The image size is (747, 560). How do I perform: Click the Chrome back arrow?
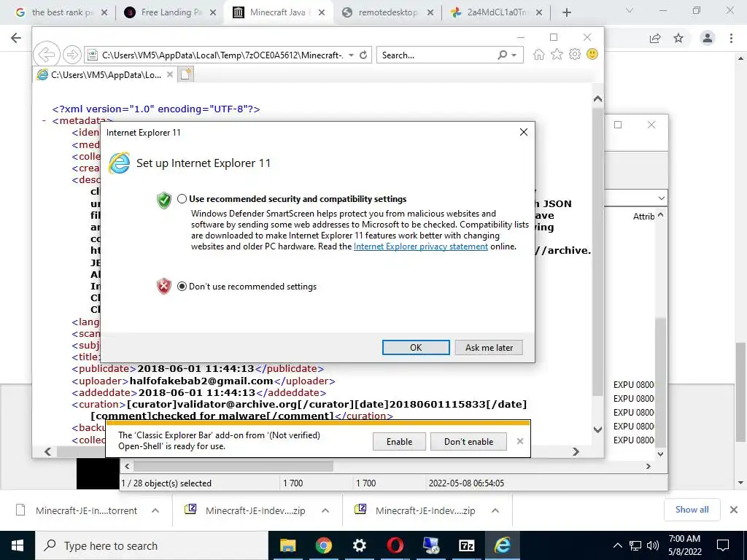point(16,38)
